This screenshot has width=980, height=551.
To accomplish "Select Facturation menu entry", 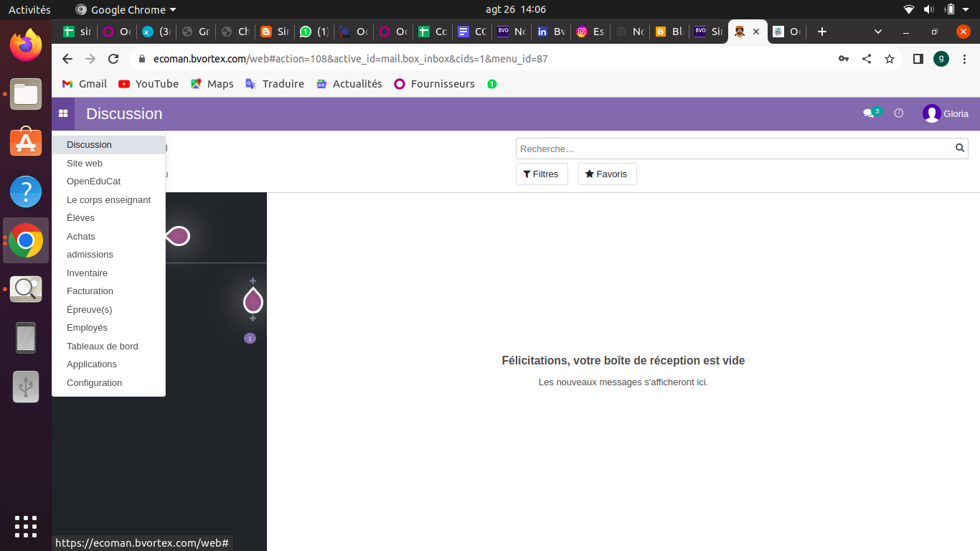I will pos(90,291).
